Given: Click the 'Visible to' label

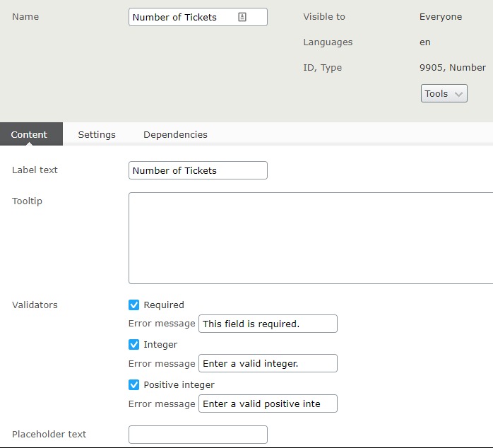Looking at the screenshot, I should (x=324, y=16).
